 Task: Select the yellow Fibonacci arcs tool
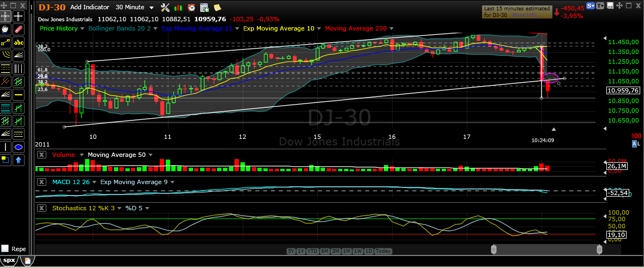pyautogui.click(x=5, y=55)
